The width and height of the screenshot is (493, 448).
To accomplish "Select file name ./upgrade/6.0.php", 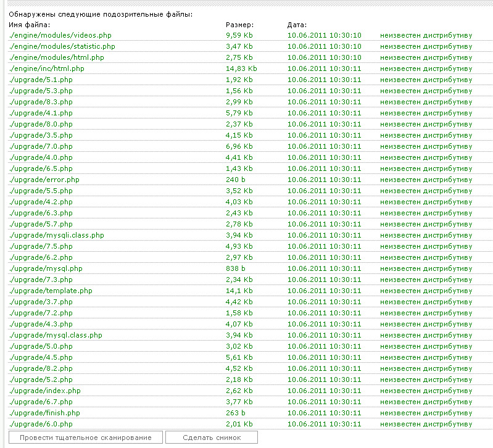I will click(x=41, y=424).
